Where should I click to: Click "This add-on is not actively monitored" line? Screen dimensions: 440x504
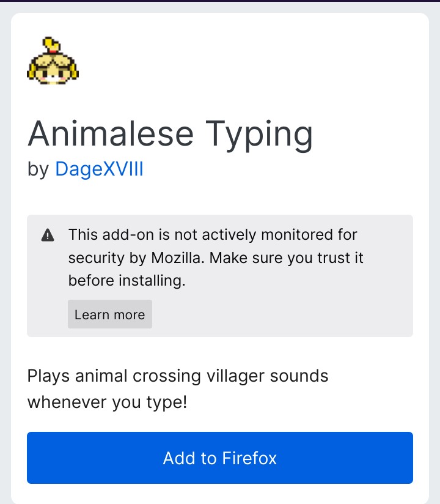point(213,235)
